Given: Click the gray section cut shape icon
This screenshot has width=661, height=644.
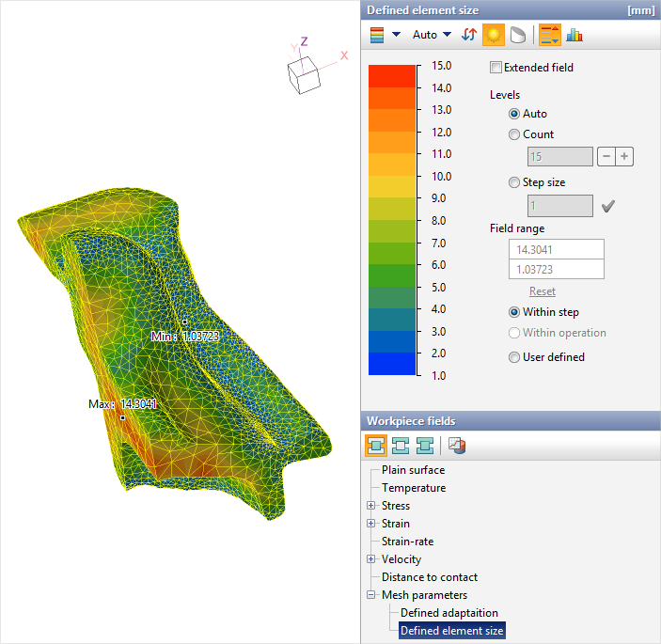Looking at the screenshot, I should pyautogui.click(x=517, y=35).
